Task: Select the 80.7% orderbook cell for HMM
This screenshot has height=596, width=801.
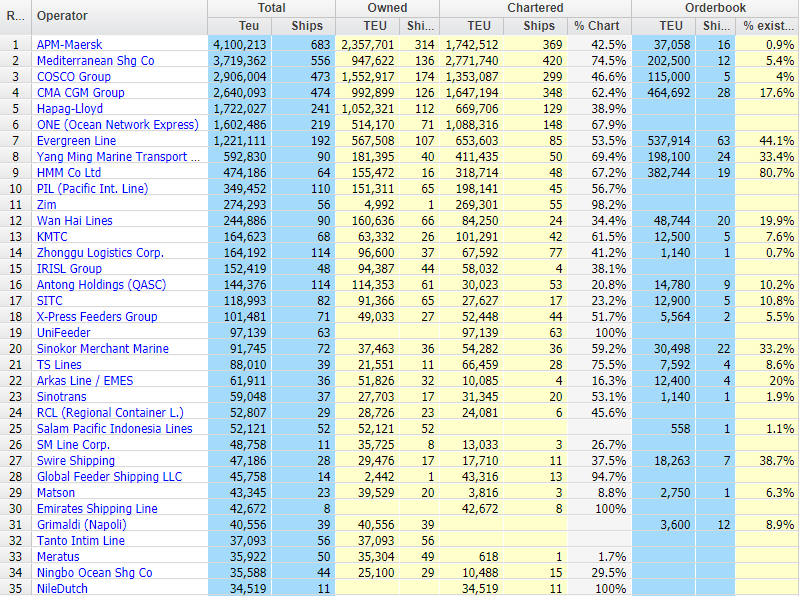Action: coord(768,173)
